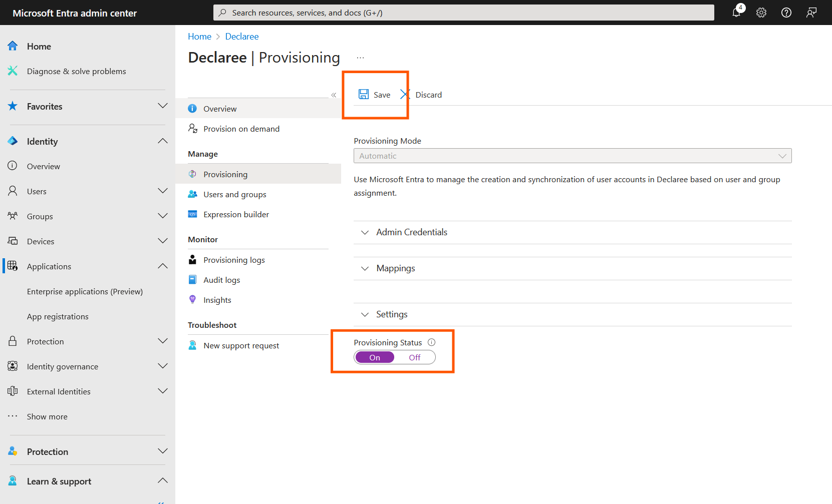Viewport: 832px width, 504px height.
Task: Open the portal settings gear icon
Action: point(761,13)
